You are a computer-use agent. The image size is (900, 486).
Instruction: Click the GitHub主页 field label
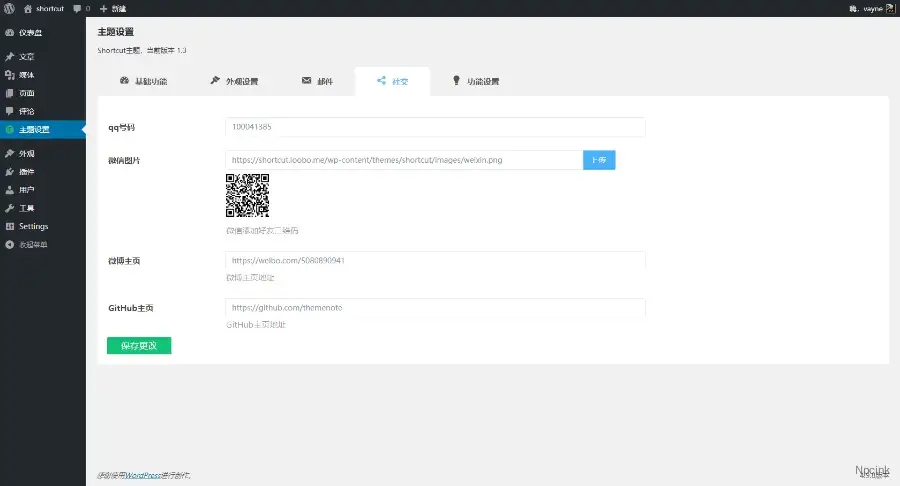tap(131, 308)
